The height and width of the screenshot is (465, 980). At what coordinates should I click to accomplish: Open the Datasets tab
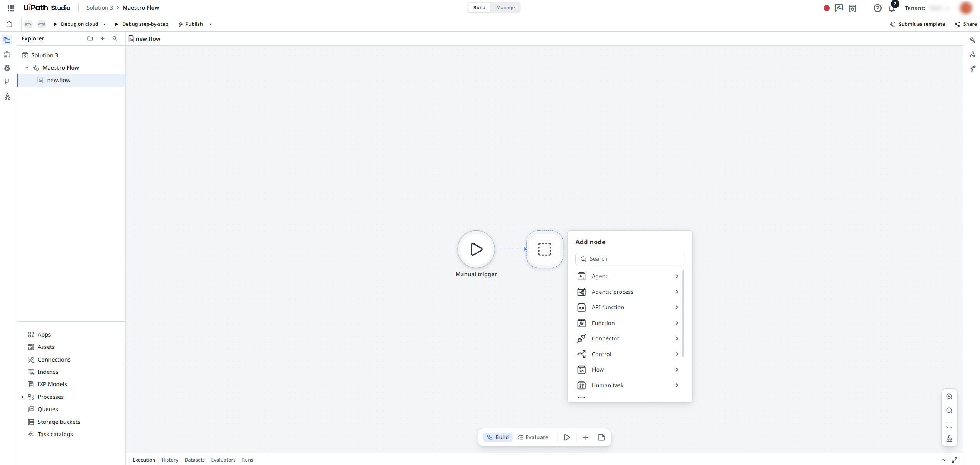(x=194, y=460)
